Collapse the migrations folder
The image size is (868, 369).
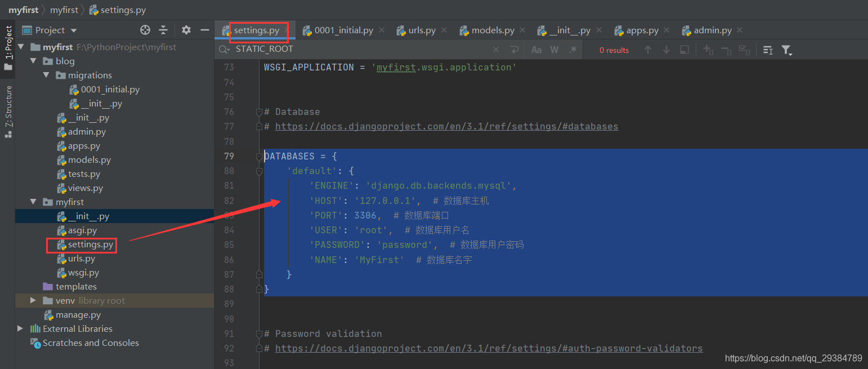click(x=46, y=75)
